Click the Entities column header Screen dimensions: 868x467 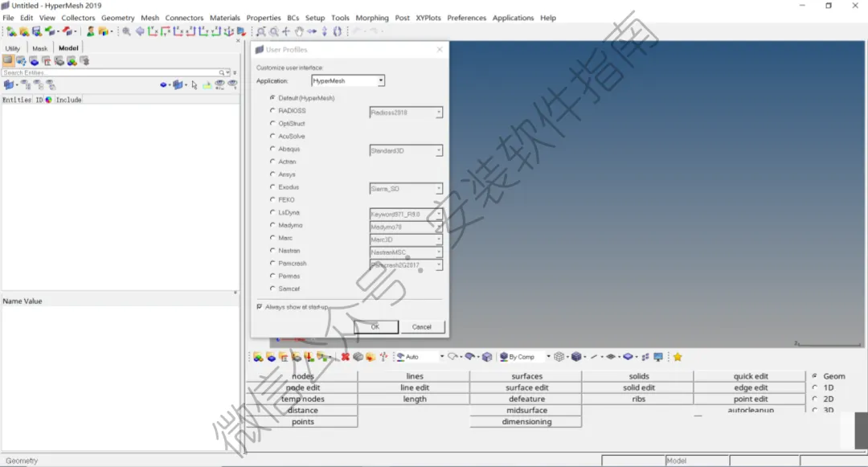pos(17,100)
